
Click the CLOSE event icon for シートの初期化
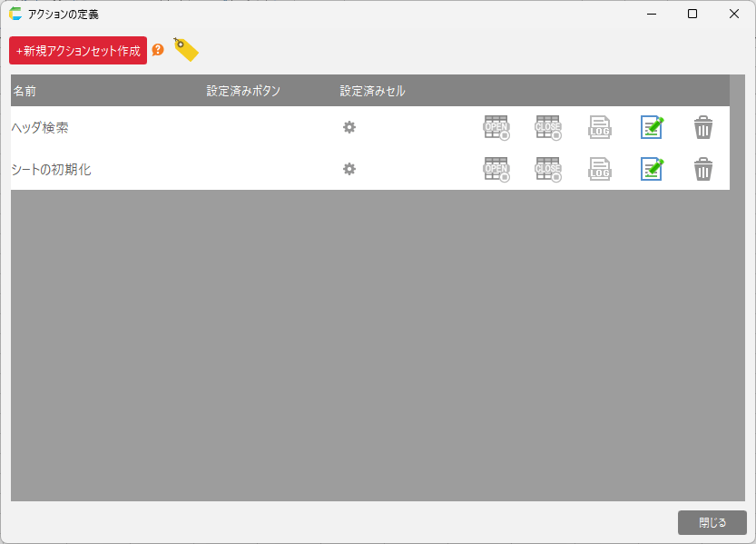[548, 169]
